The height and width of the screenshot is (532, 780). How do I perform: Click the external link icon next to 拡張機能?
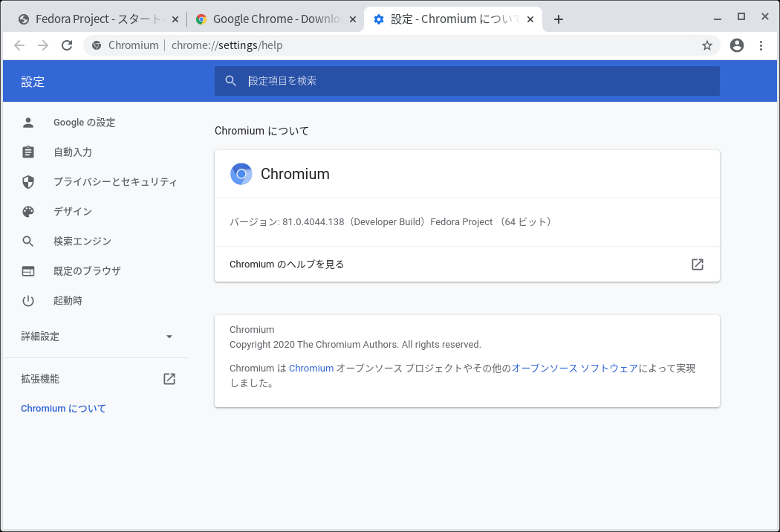coord(169,379)
